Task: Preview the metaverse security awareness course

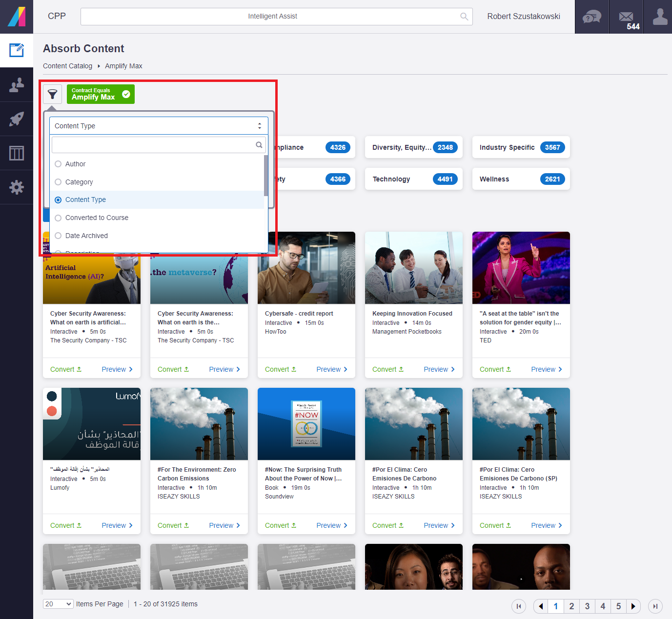Action: pyautogui.click(x=224, y=369)
